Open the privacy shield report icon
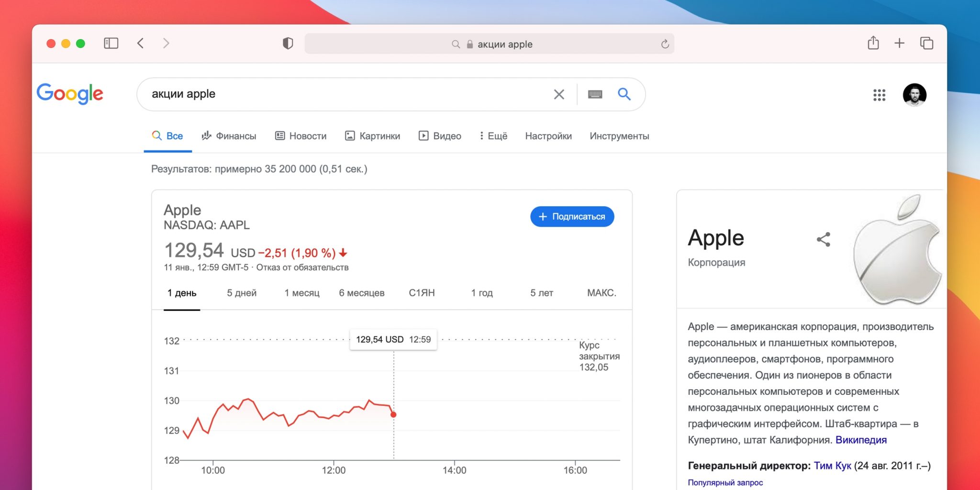The image size is (980, 490). click(288, 44)
